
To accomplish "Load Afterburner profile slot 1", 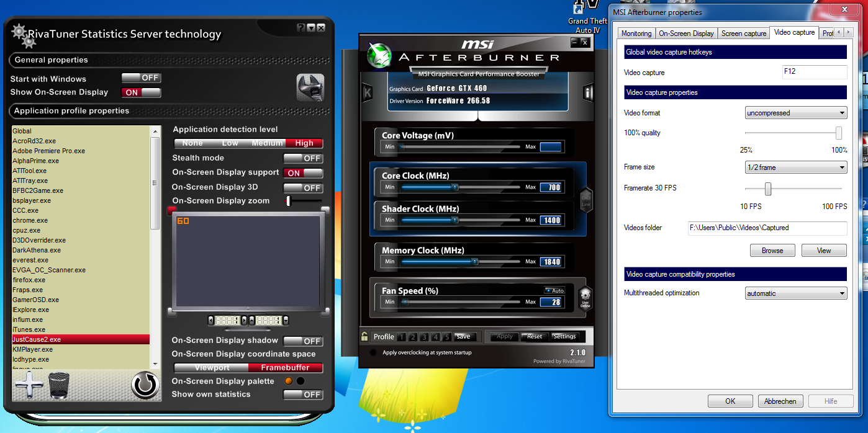I will [402, 337].
